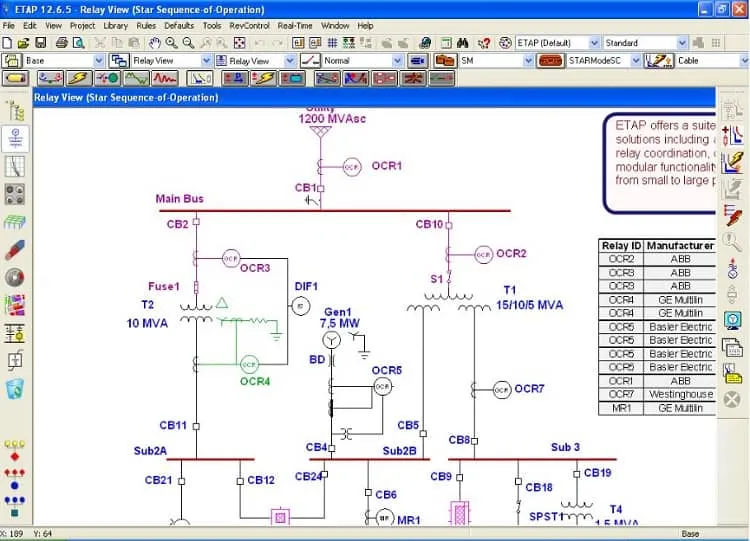
Task: Open the STARModeSC study case dropdown
Action: pos(636,61)
